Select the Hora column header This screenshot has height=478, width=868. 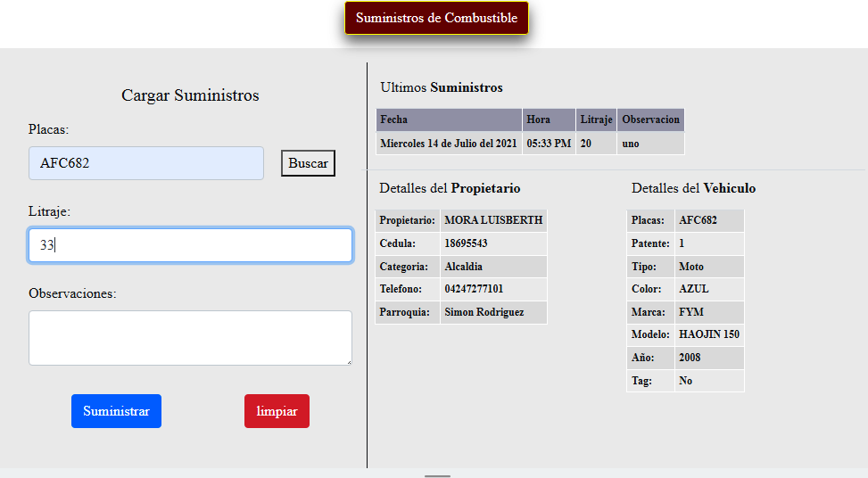click(x=548, y=119)
